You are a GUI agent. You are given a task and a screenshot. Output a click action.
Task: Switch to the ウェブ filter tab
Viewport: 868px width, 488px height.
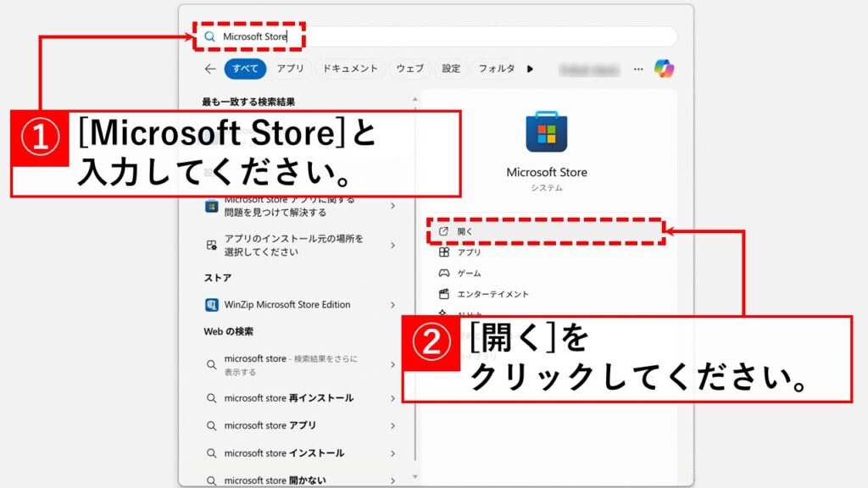tap(409, 69)
